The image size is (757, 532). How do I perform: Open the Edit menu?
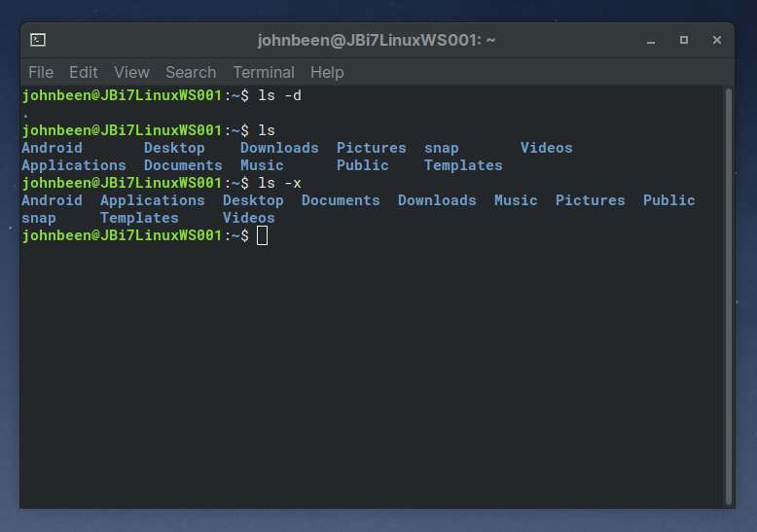[x=83, y=72]
